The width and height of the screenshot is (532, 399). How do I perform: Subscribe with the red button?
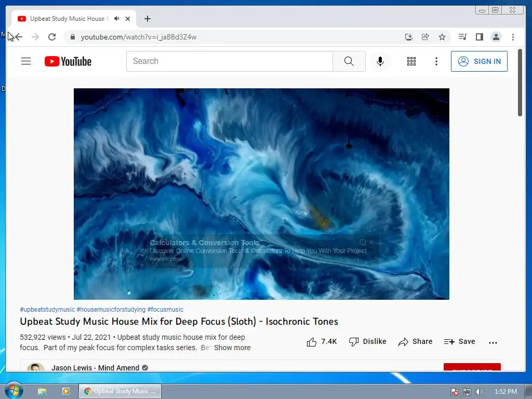pyautogui.click(x=472, y=368)
